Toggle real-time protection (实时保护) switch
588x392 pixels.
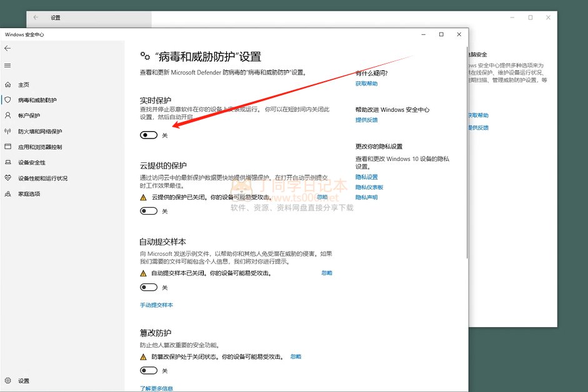coord(149,135)
